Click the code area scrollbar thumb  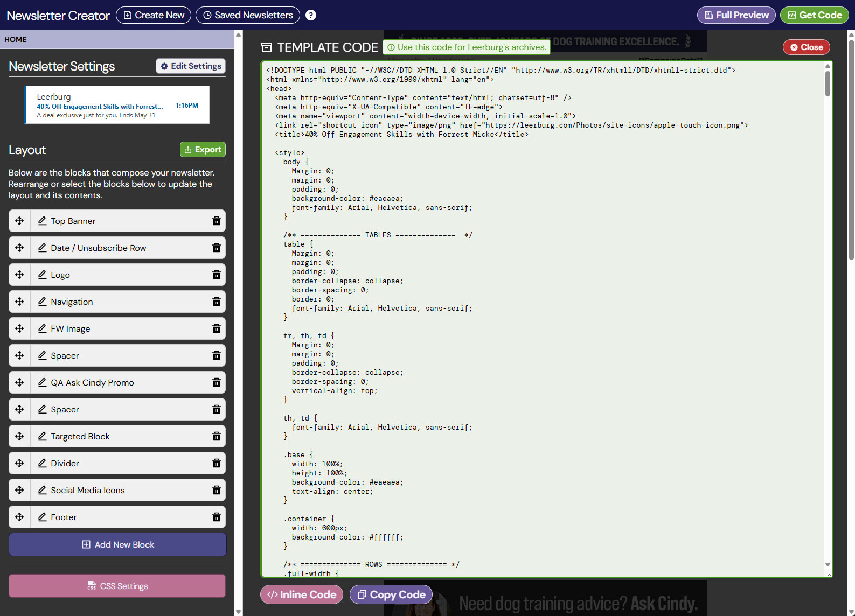[828, 83]
